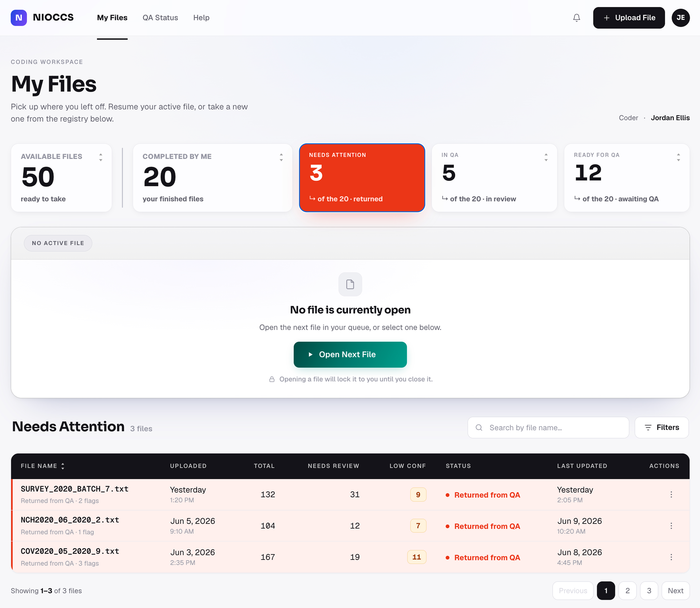Viewport: 700px width, 608px height.
Task: Click the search magnifier icon
Action: click(x=479, y=428)
